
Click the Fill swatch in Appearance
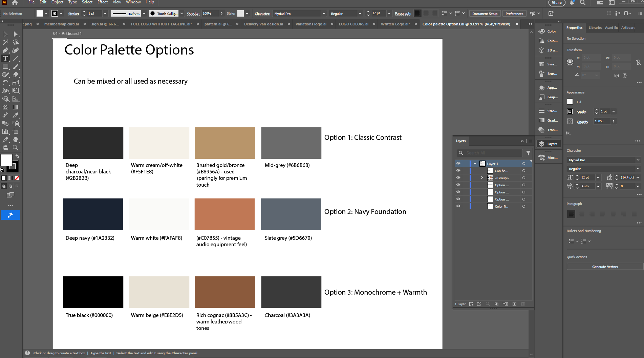coord(570,102)
